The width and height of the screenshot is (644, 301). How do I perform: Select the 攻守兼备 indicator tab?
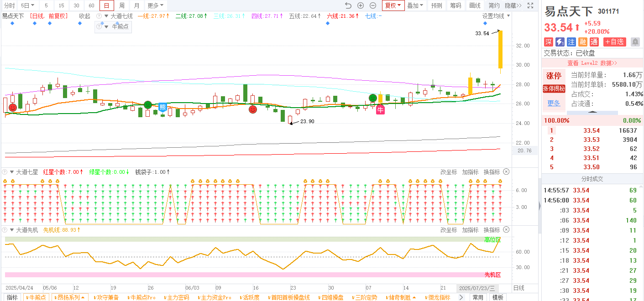coord(106,297)
